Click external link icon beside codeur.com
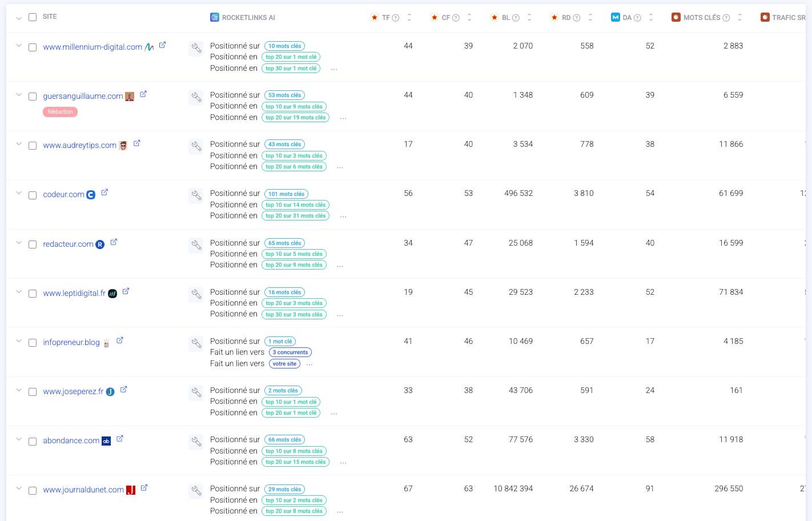This screenshot has width=812, height=521. (x=104, y=193)
